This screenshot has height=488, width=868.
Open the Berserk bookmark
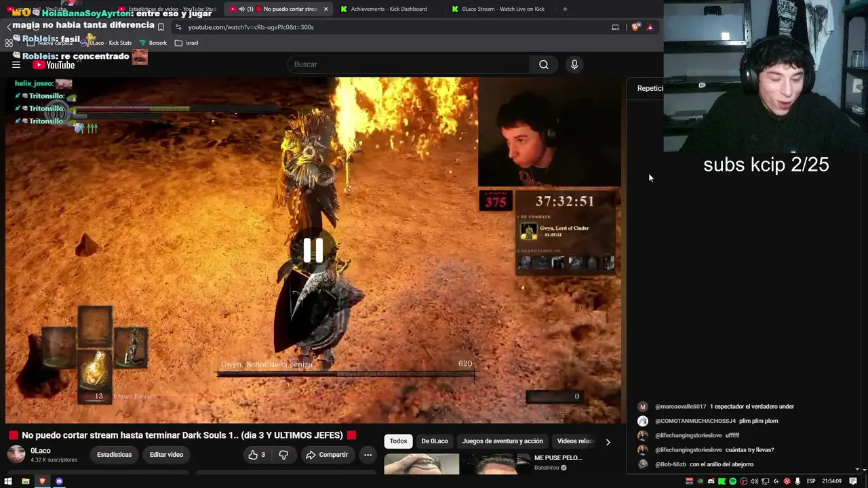pos(153,43)
